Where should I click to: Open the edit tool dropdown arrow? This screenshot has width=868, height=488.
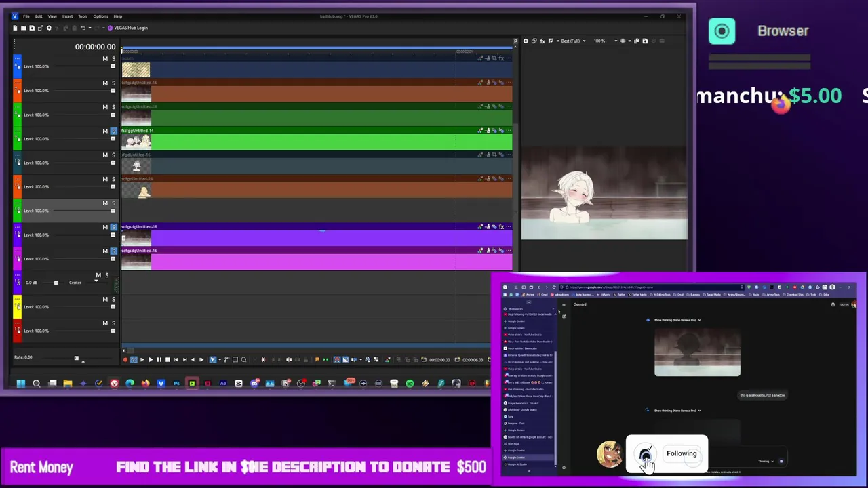point(218,360)
